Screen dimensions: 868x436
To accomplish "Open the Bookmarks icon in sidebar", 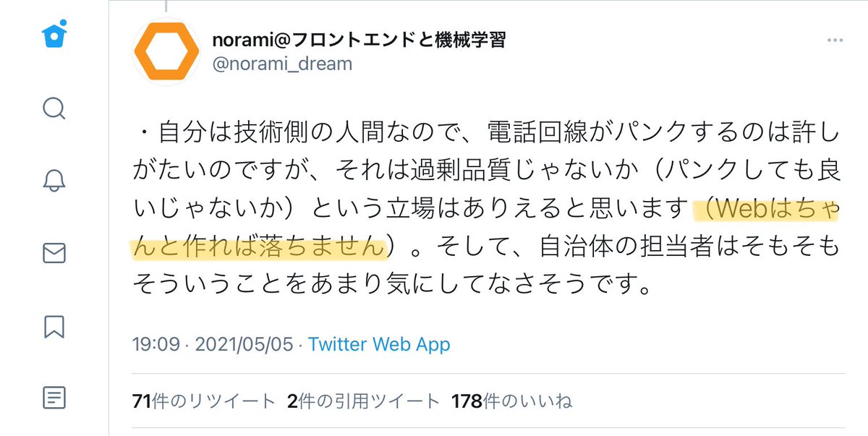I will point(54,326).
